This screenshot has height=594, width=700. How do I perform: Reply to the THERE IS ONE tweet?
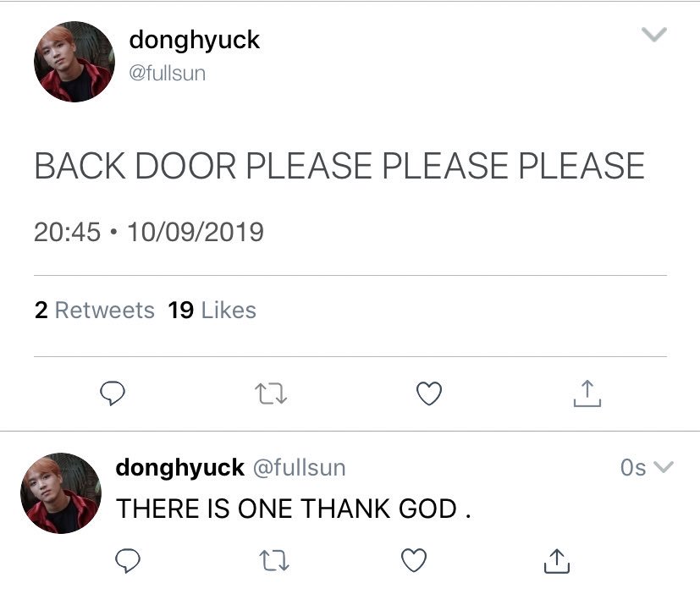pyautogui.click(x=128, y=560)
